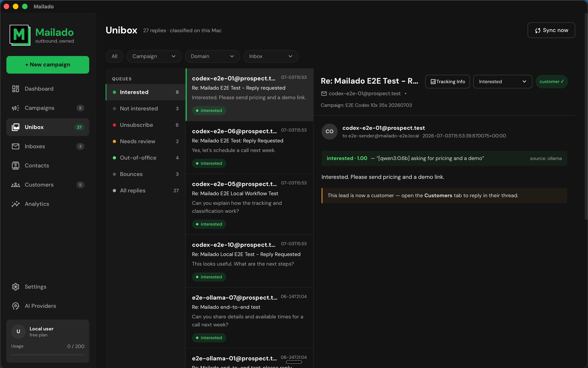
Task: Open Tracking Info
Action: (x=447, y=82)
